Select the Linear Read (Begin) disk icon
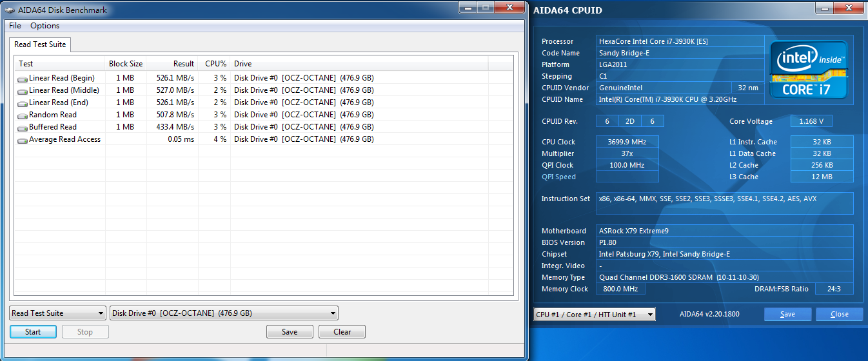This screenshot has height=361, width=868. click(x=23, y=79)
